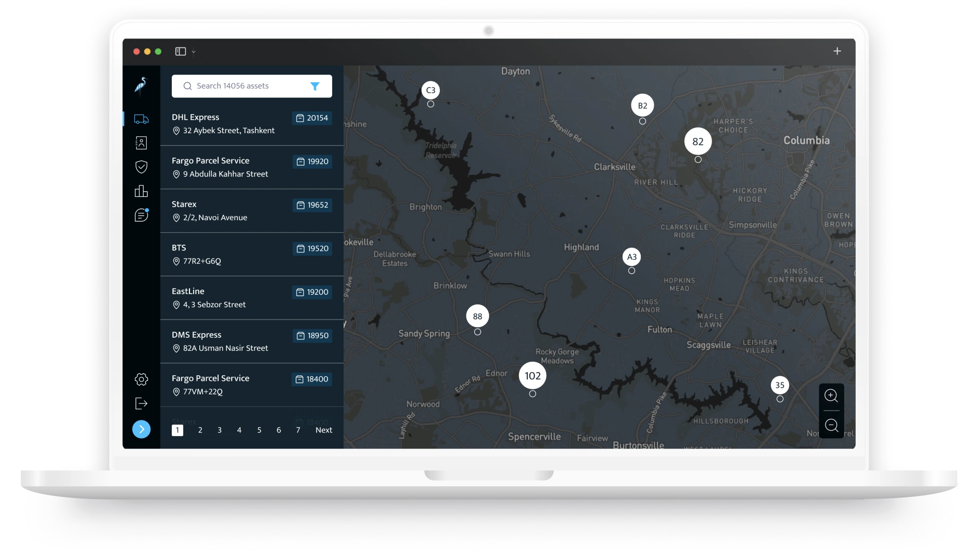This screenshot has height=560, width=978.
Task: Select Fargo Parcel Service at Abdulla Kahhar Street
Action: pos(252,168)
